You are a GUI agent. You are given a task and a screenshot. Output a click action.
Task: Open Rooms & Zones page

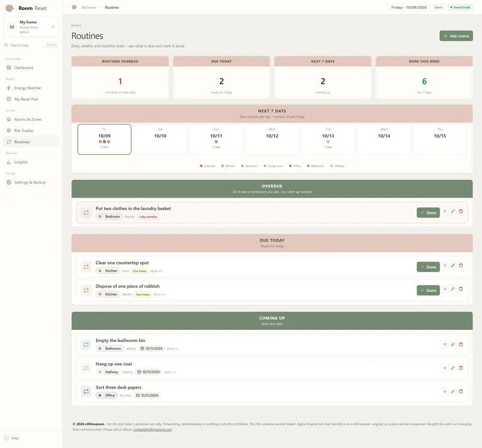click(31, 119)
